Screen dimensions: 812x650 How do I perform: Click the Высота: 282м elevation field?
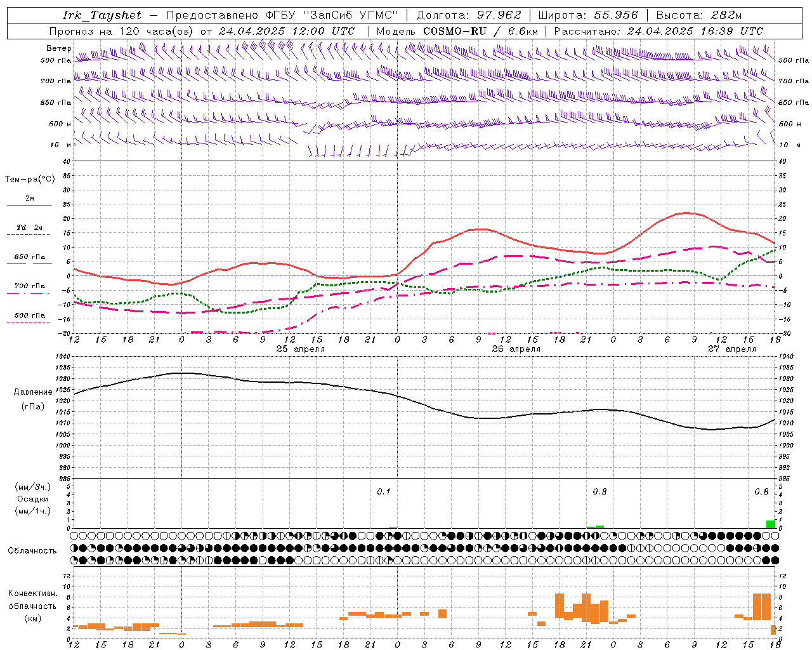point(698,15)
